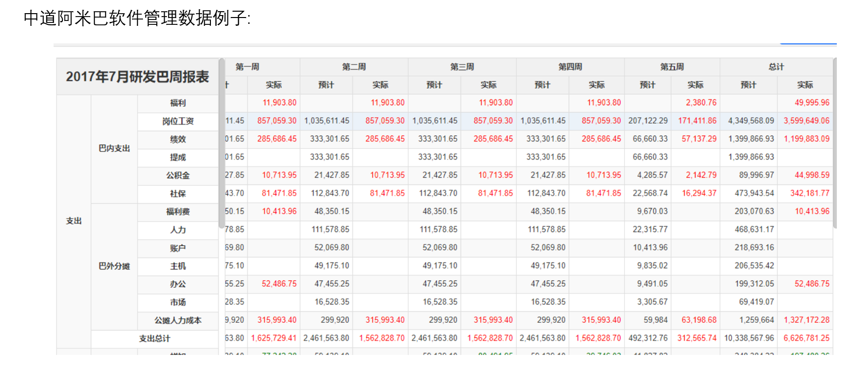Select the cell 4,285.57
The width and height of the screenshot is (868, 390).
pos(648,175)
